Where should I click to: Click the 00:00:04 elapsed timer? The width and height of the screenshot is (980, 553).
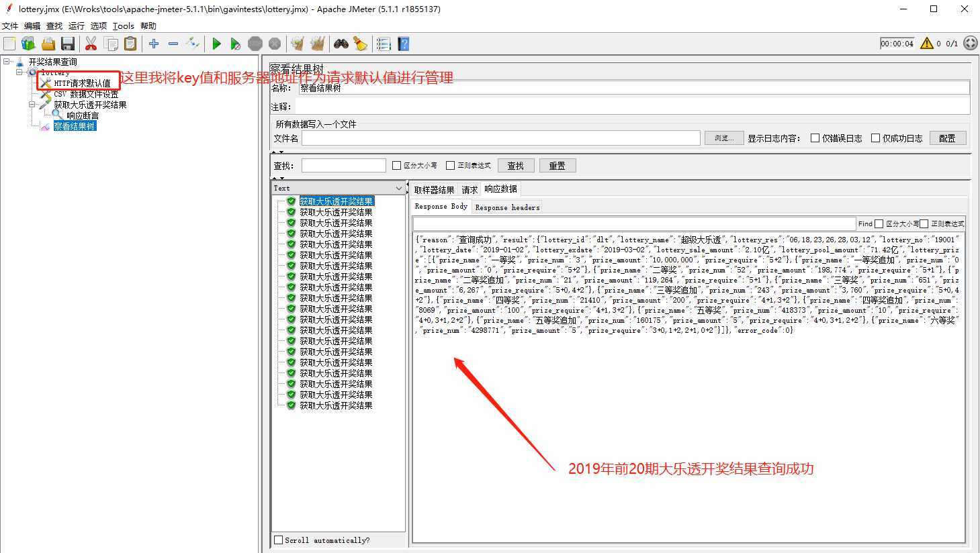click(897, 44)
